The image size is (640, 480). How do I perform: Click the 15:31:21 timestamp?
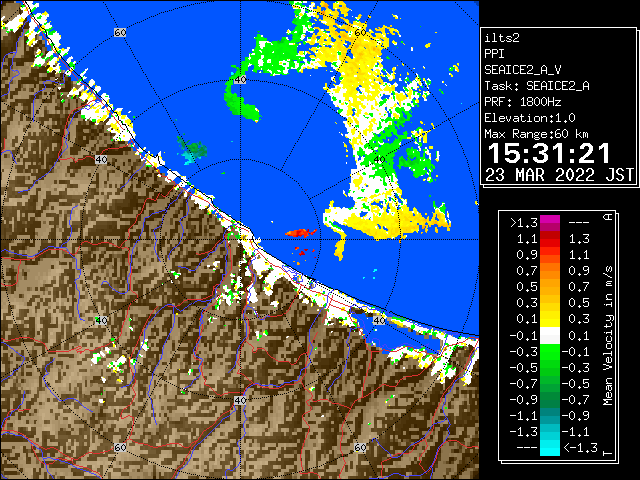point(549,153)
